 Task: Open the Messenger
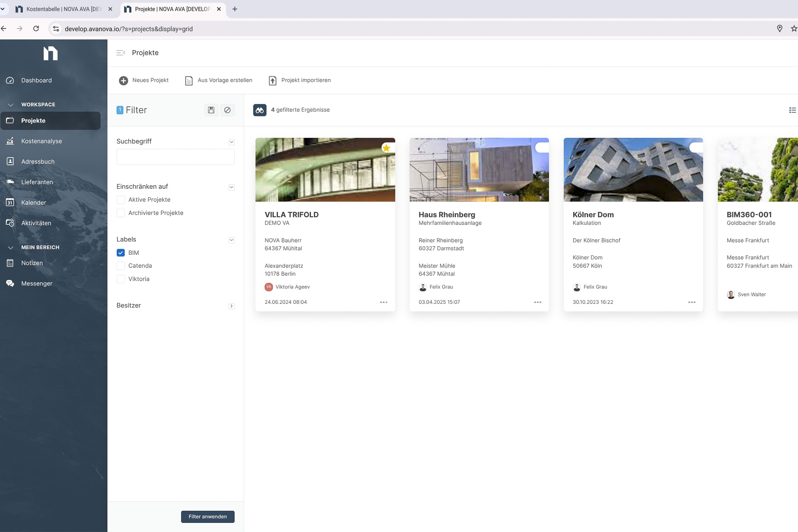pyautogui.click(x=37, y=283)
